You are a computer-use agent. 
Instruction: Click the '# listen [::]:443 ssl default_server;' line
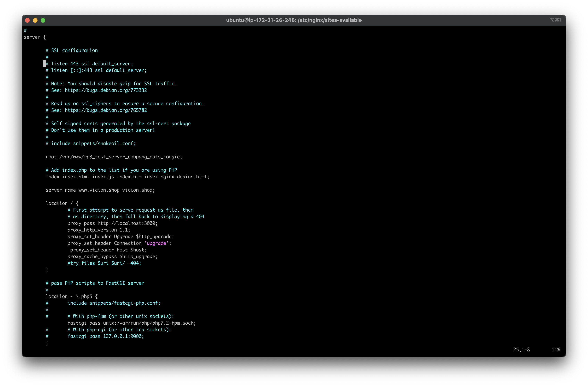click(96, 70)
